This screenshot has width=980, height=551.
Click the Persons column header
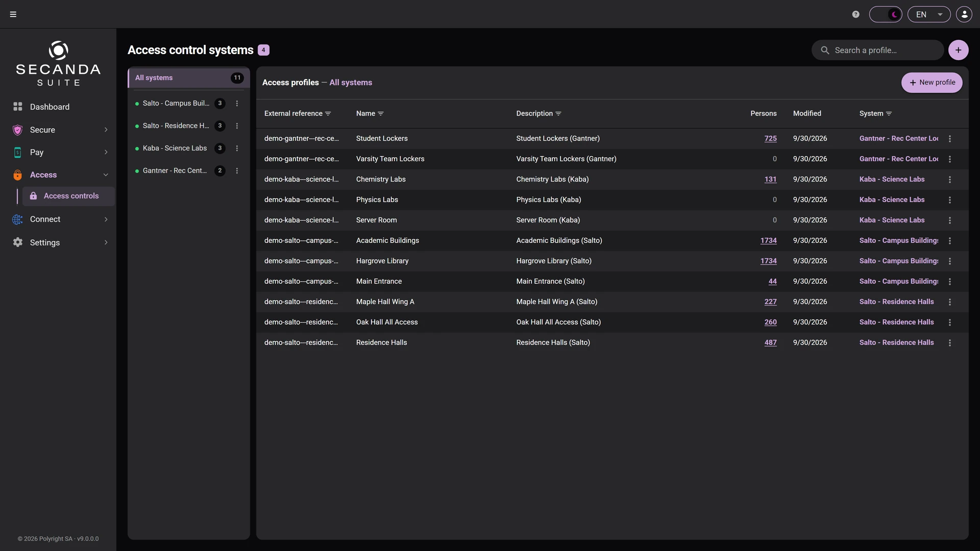763,113
